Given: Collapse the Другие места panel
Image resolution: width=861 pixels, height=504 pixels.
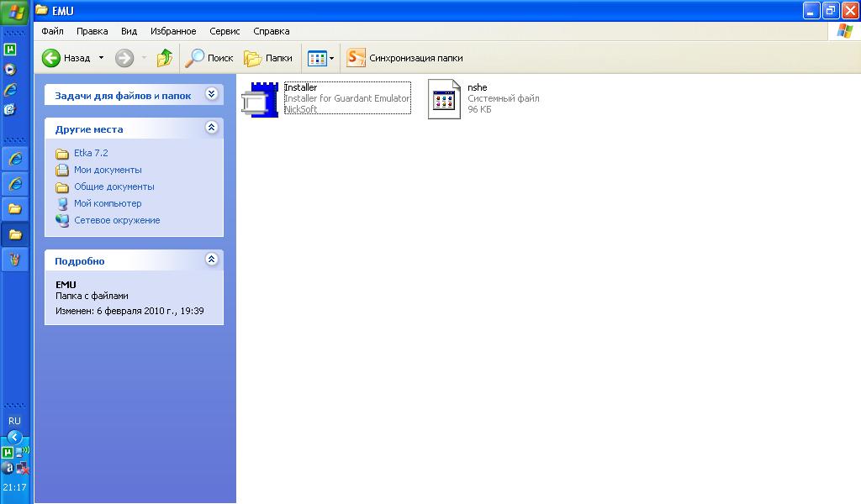Looking at the screenshot, I should pos(211,128).
